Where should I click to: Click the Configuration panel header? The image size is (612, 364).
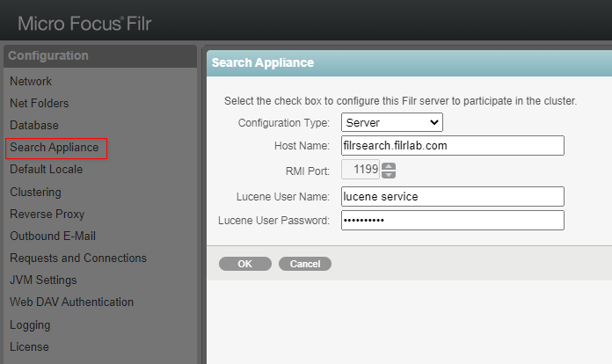100,55
